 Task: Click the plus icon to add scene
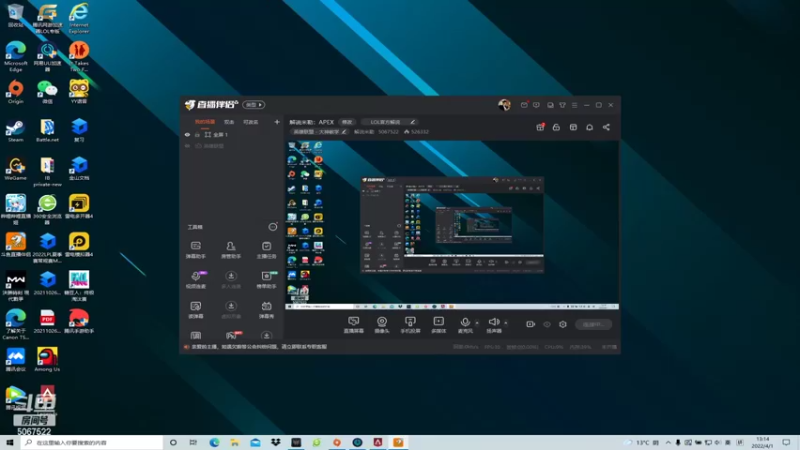coord(277,122)
